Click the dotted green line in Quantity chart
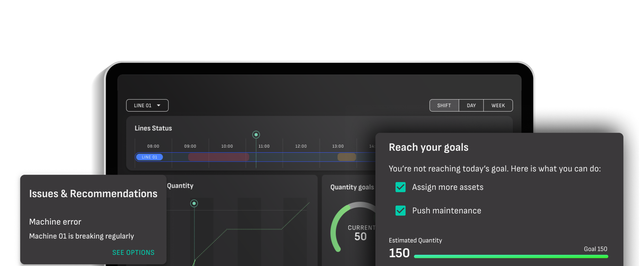This screenshot has width=644, height=266. pyautogui.click(x=254, y=229)
